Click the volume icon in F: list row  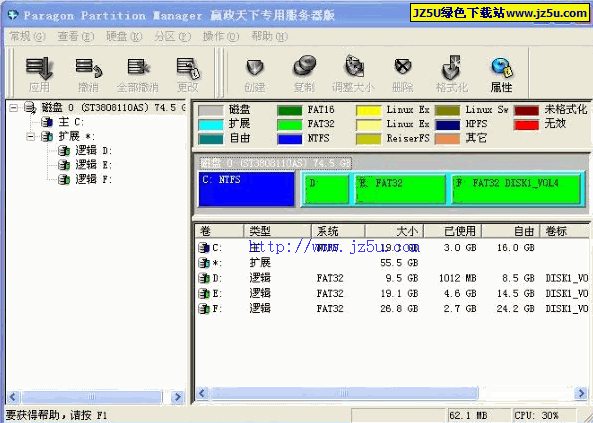(204, 309)
